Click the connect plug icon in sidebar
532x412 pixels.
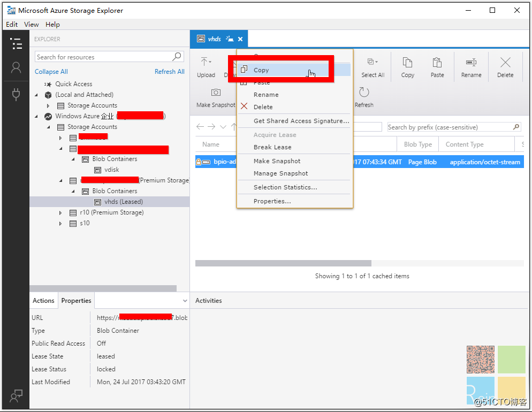pyautogui.click(x=16, y=94)
